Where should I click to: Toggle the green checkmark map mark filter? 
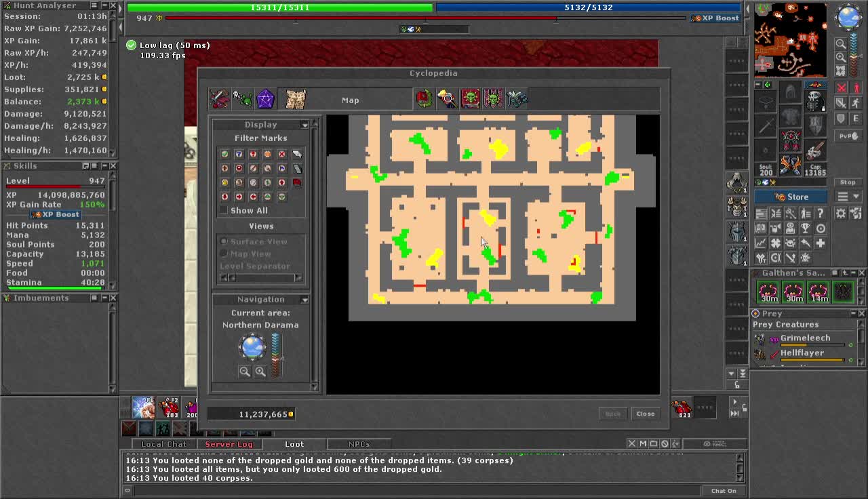(x=225, y=154)
